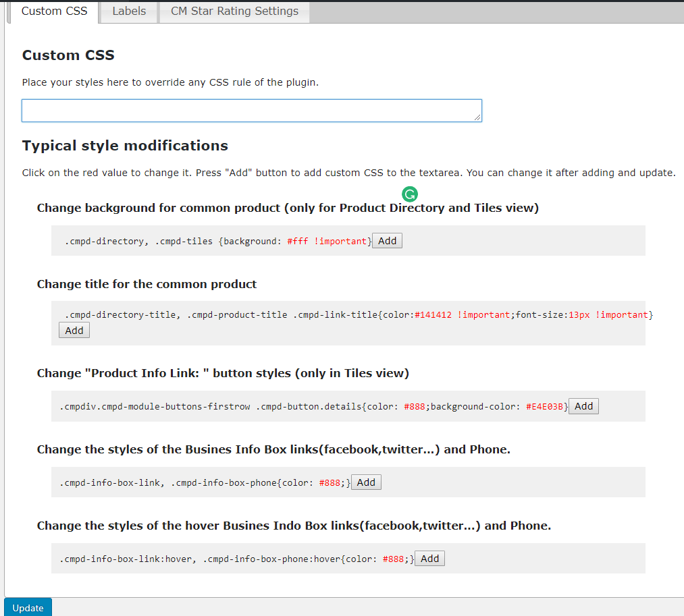Add the common product background CSS rule
Image resolution: width=684 pixels, height=616 pixels.
(387, 241)
